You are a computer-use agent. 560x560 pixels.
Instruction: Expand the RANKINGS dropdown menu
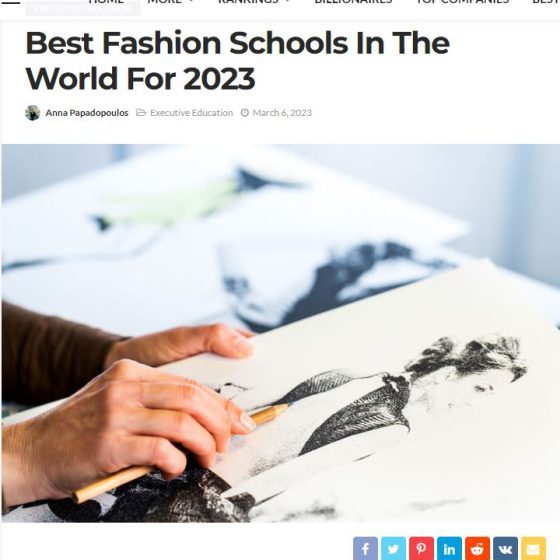click(x=254, y=2)
